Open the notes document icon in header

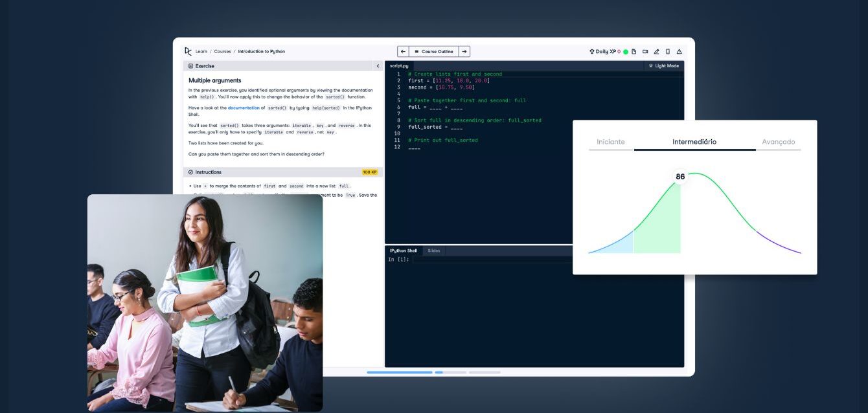tap(634, 52)
